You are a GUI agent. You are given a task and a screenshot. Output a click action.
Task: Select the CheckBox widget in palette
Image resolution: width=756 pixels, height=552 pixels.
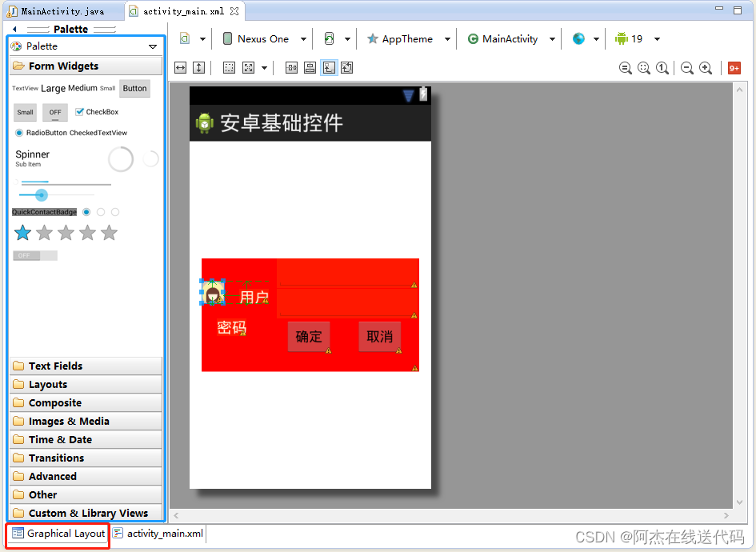point(97,112)
